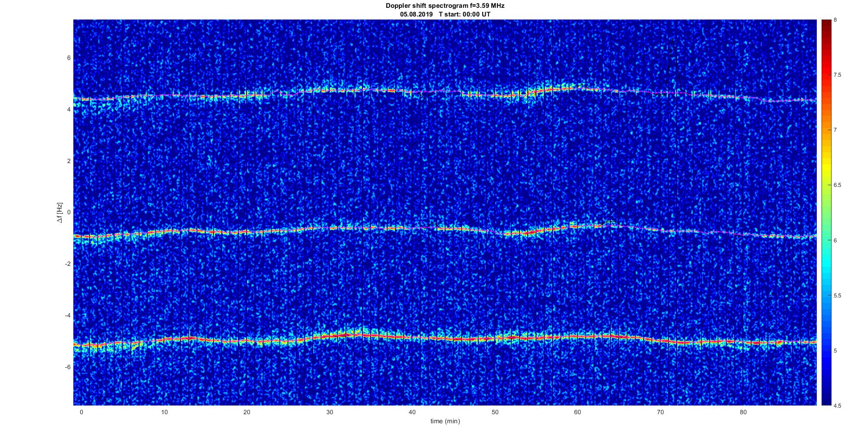
Task: Click the title 'Doppler shift spectrogram f=3.59 MHz'
Action: pos(445,6)
